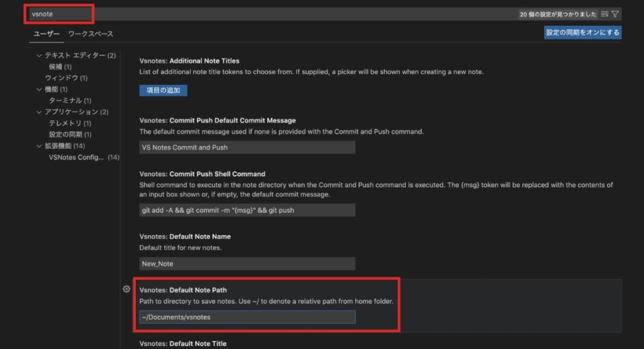Collapse the 機能 section chevron

pyautogui.click(x=39, y=89)
